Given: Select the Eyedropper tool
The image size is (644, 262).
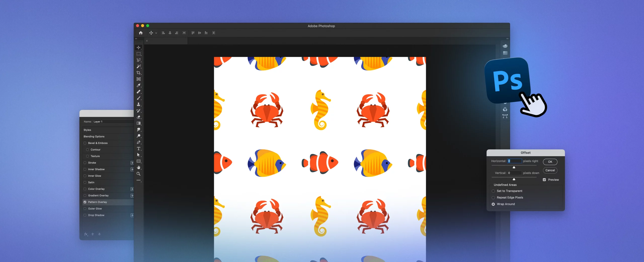Looking at the screenshot, I should [x=138, y=85].
